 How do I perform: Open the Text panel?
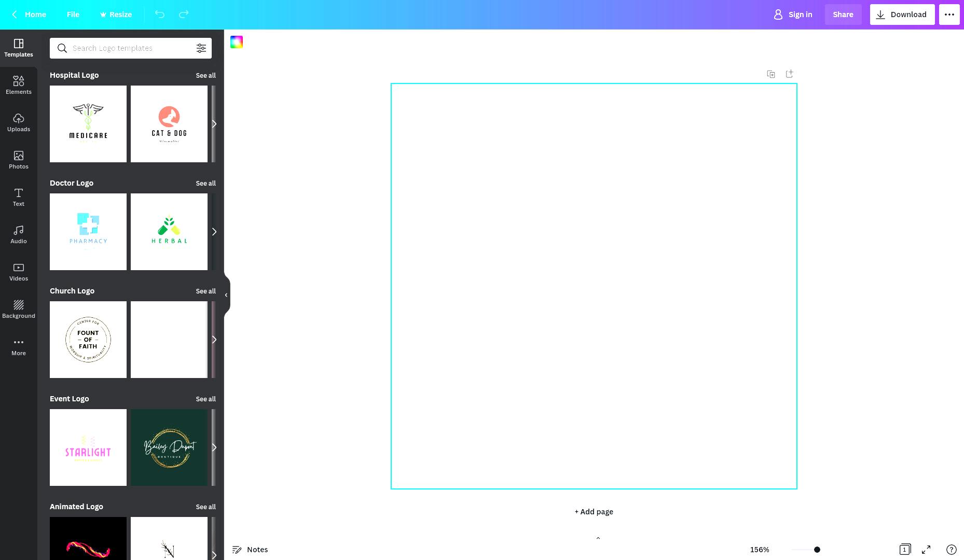(19, 197)
